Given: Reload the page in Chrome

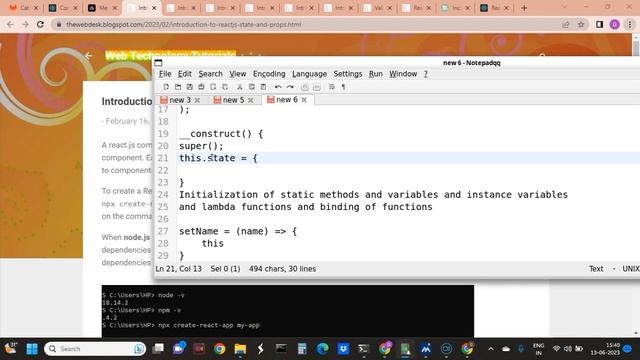Looking at the screenshot, I should [x=40, y=24].
